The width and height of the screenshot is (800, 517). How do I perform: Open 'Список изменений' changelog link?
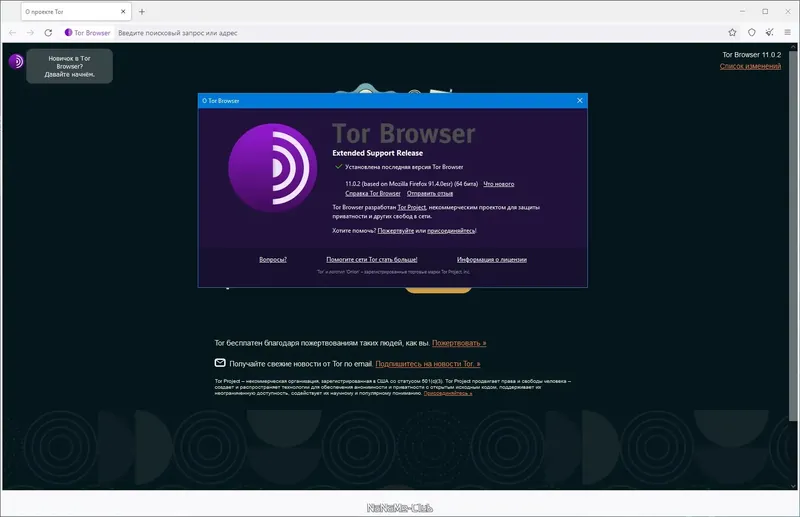coord(750,66)
